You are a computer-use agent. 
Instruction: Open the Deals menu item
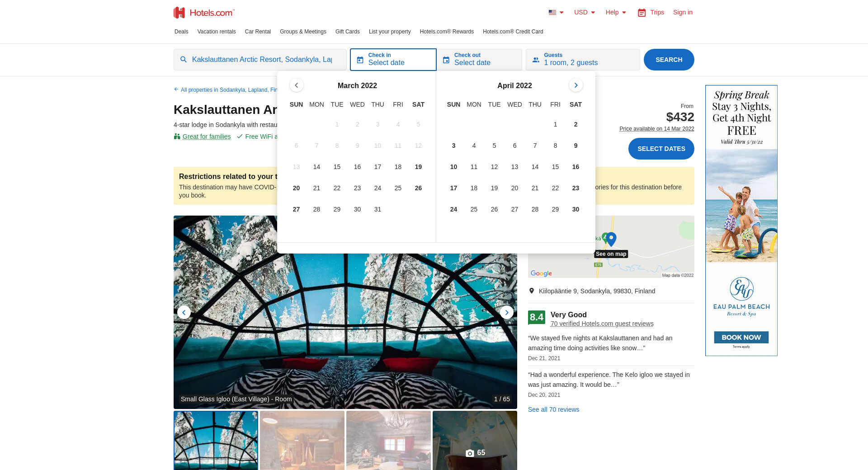[x=181, y=32]
